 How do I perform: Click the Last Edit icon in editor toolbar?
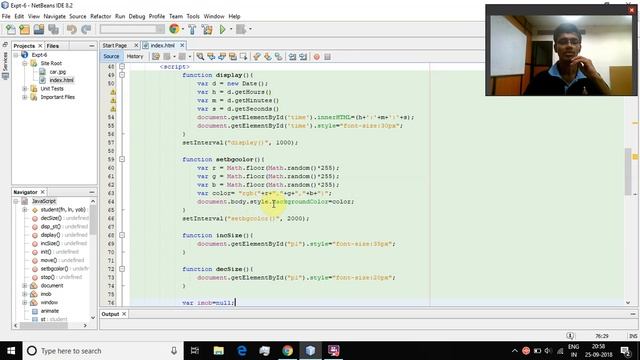click(x=156, y=57)
